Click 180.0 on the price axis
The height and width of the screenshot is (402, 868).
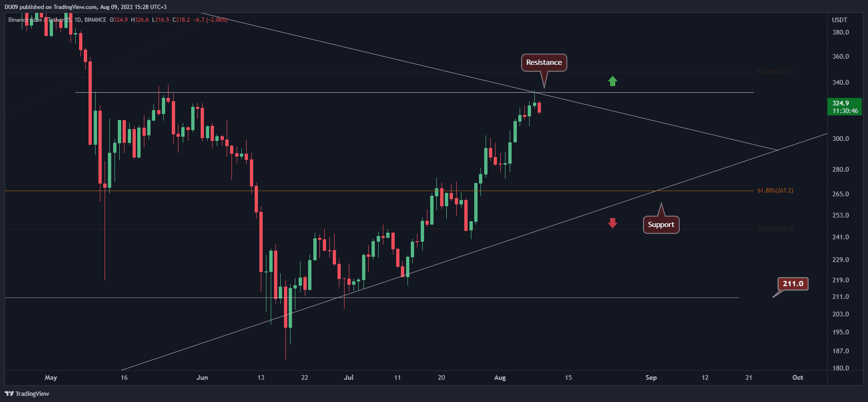[841, 368]
